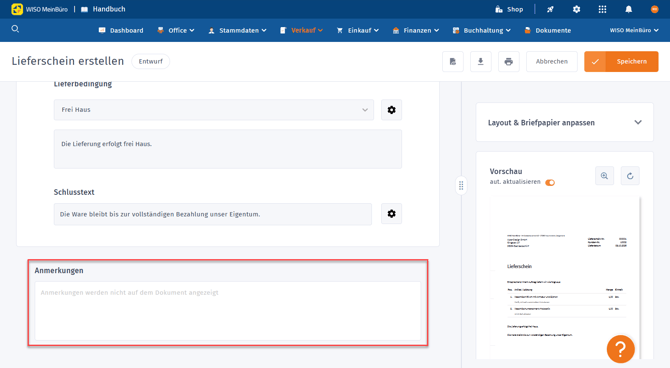
Task: Go to Dokumente menu item
Action: point(547,30)
